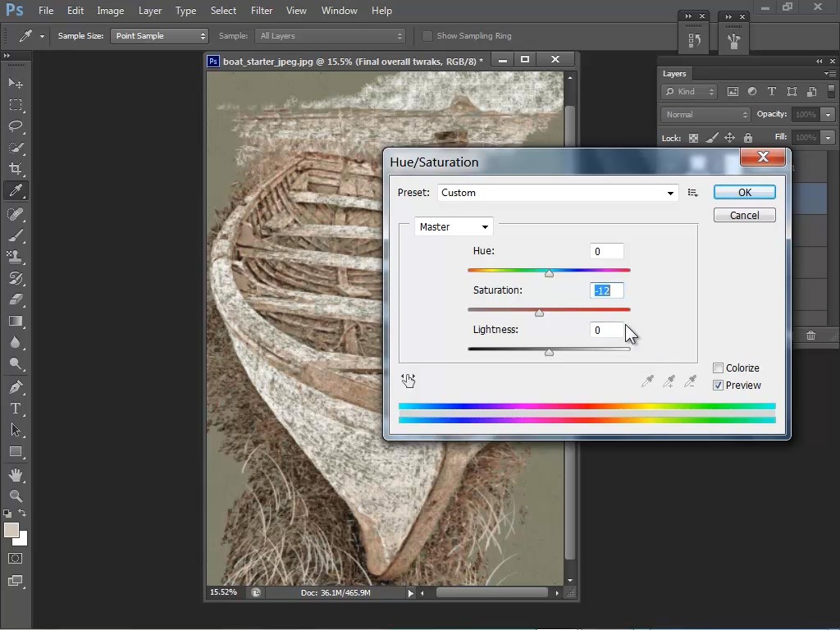The width and height of the screenshot is (840, 630).
Task: Click the Lightness slider handle
Action: coord(549,353)
